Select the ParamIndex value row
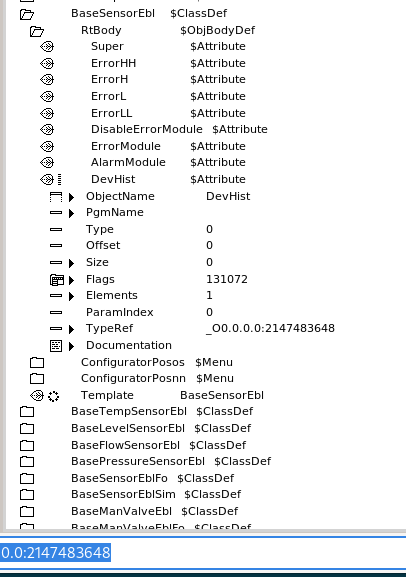The image size is (406, 577). click(x=206, y=312)
